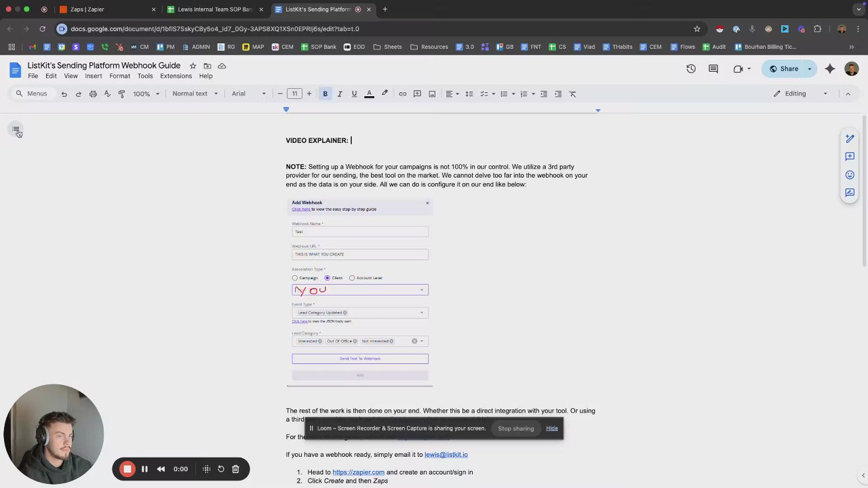868x488 pixels.
Task: Click Stop sharing in the Loom bar
Action: click(x=516, y=428)
